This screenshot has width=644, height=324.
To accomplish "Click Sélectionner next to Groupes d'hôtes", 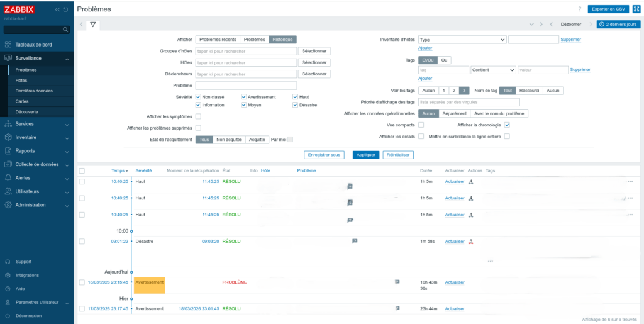I will tap(314, 51).
